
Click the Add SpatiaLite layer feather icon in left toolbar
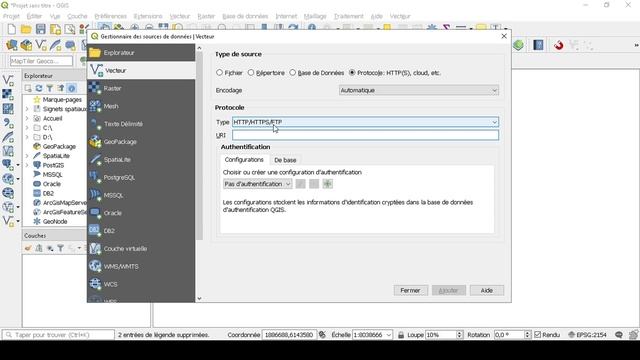point(8,137)
